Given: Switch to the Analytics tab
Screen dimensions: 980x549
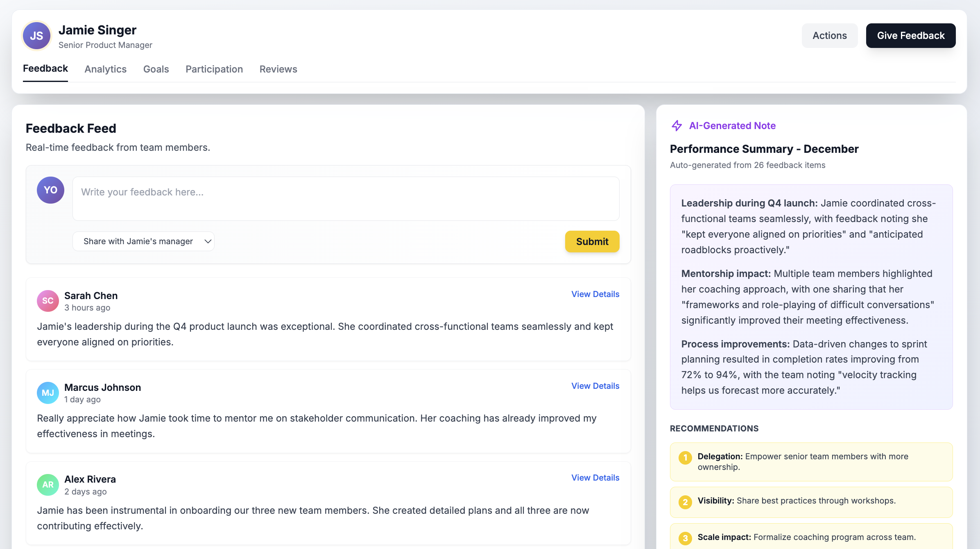Looking at the screenshot, I should (105, 69).
